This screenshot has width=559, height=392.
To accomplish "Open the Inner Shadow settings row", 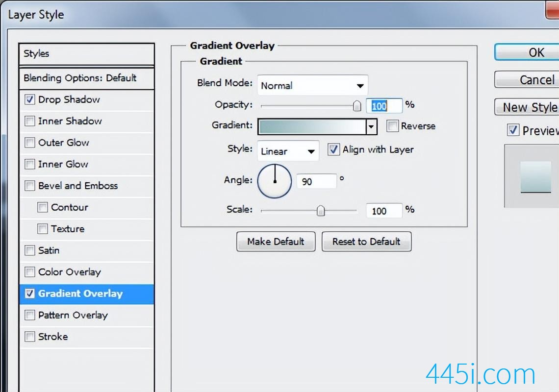I will [x=87, y=121].
